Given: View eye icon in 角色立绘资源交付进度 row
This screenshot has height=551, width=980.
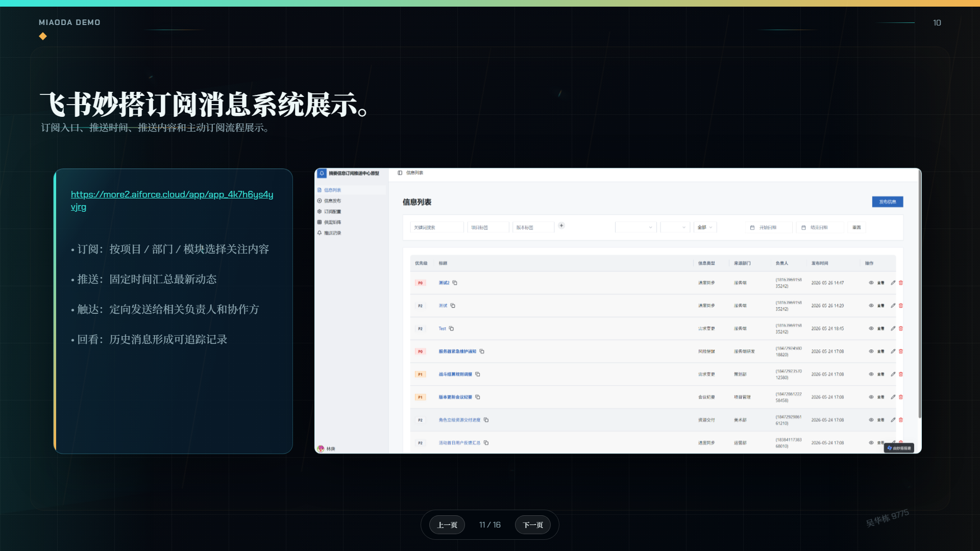Looking at the screenshot, I should [871, 420].
